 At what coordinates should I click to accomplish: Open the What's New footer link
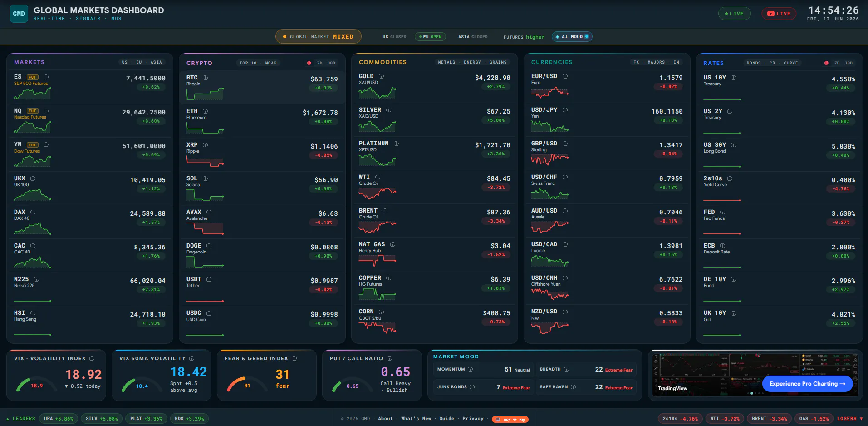pyautogui.click(x=416, y=419)
